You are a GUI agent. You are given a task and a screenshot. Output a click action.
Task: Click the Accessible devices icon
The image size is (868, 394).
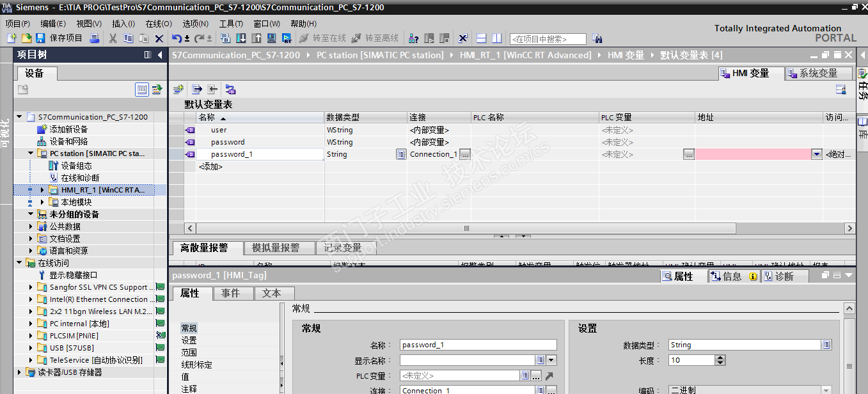coord(413,38)
